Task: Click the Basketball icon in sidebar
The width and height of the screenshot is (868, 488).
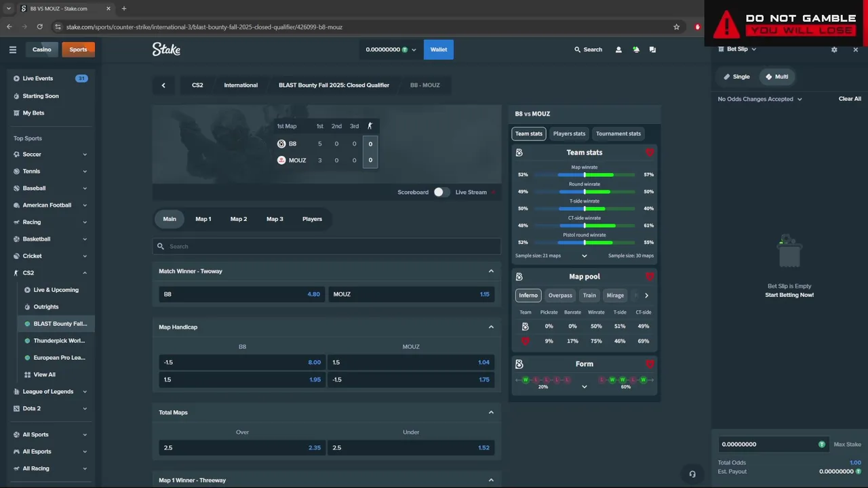Action: click(17, 239)
